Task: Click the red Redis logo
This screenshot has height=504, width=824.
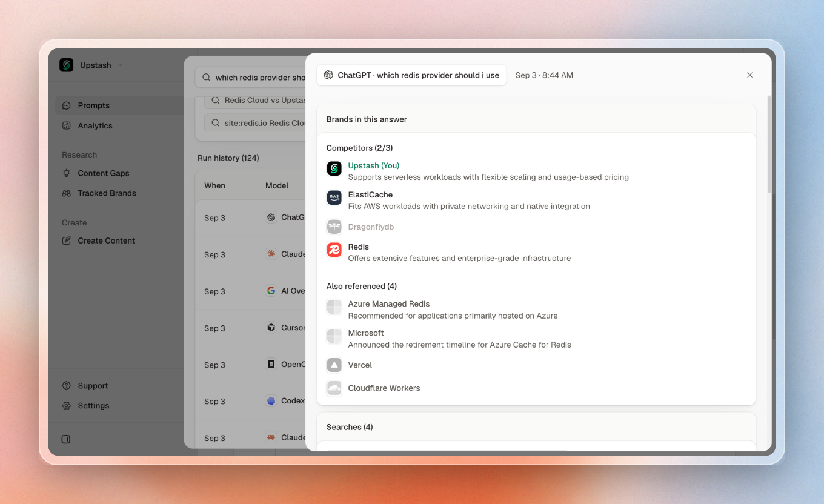Action: (x=334, y=250)
